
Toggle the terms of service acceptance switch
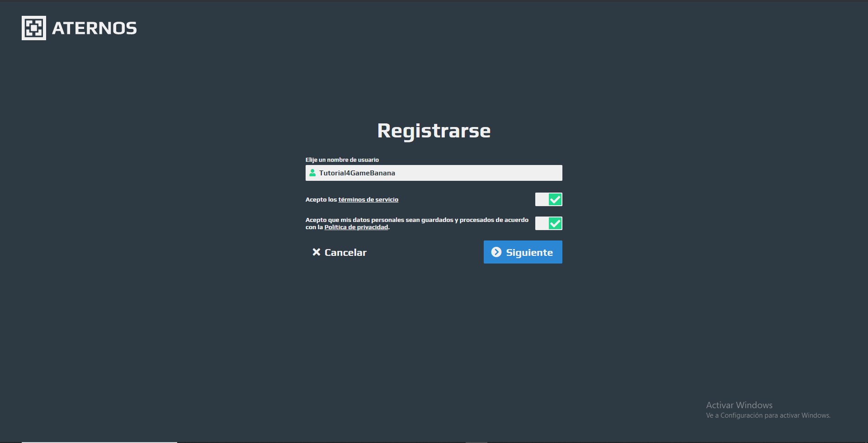[549, 199]
